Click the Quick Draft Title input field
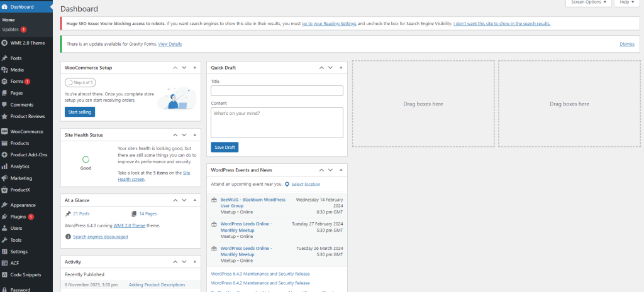The width and height of the screenshot is (644, 292). pos(277,91)
